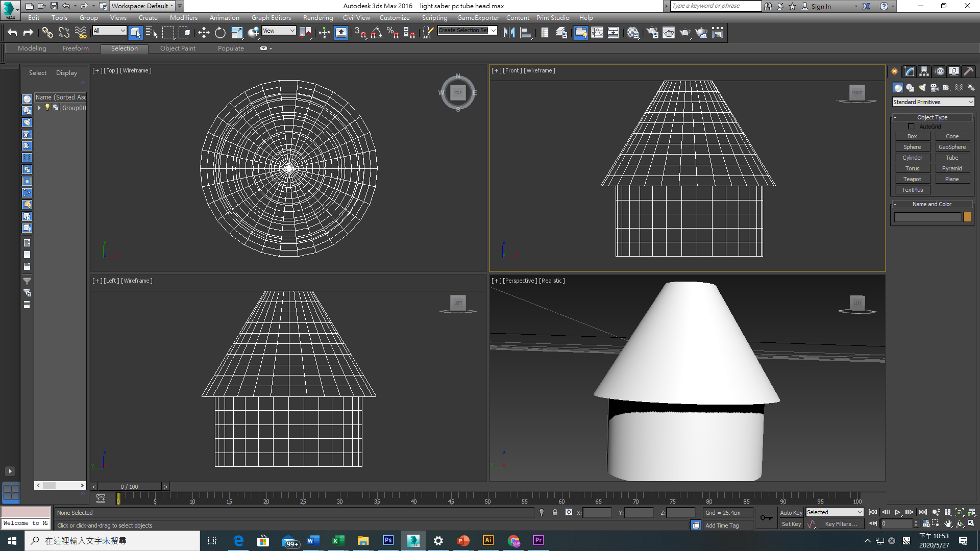Click the Pyramid primitive button
This screenshot has height=551, width=980.
952,168
